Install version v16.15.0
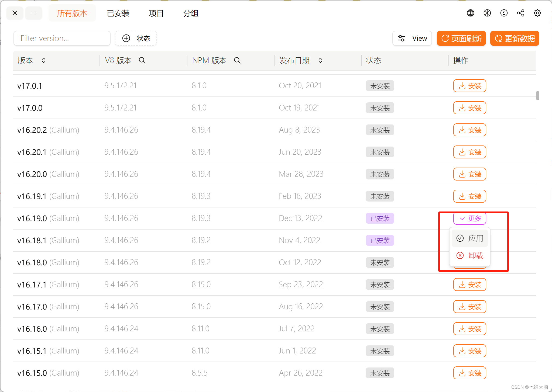The image size is (552, 392). pos(469,373)
